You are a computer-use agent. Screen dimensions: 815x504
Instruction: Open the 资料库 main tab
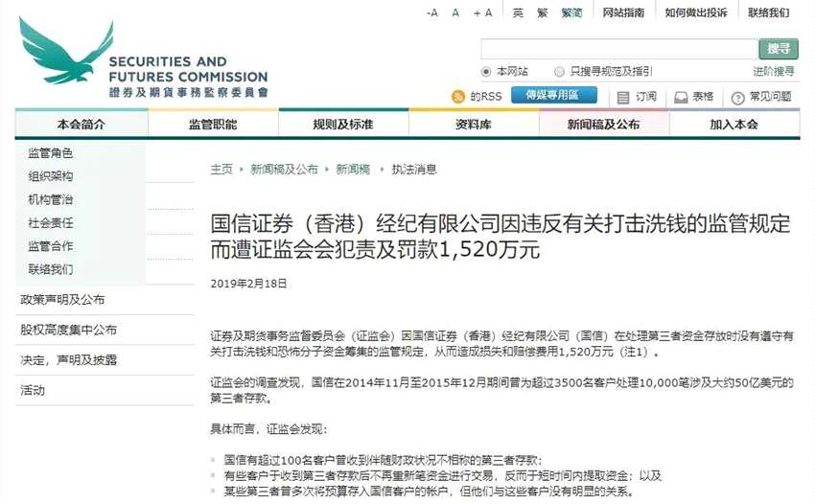pyautogui.click(x=474, y=125)
